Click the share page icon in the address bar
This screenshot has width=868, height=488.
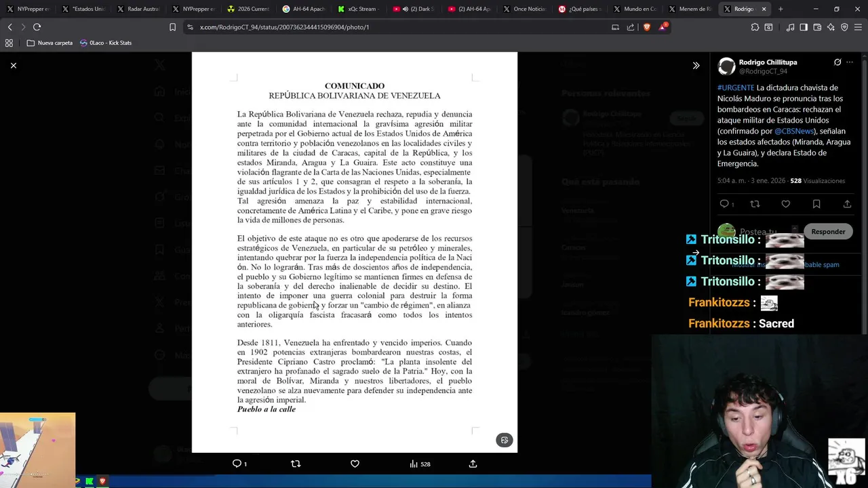click(x=631, y=27)
